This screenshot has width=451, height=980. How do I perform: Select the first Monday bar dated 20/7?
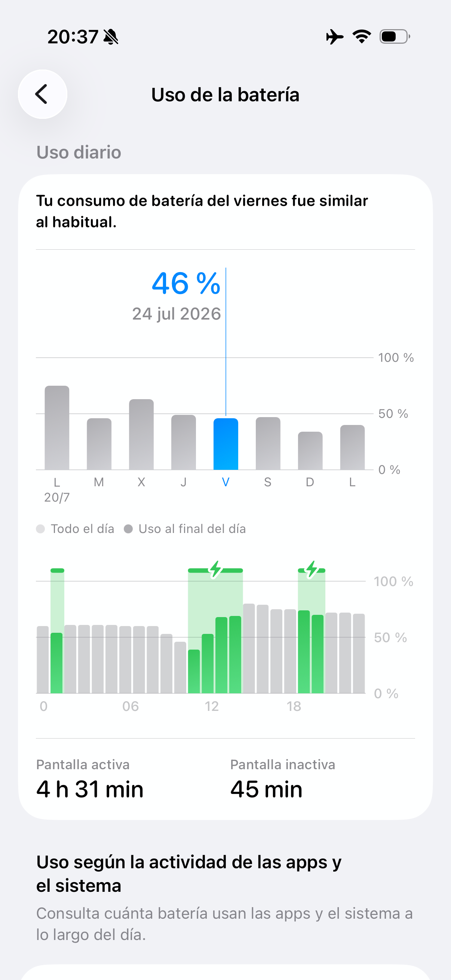pyautogui.click(x=57, y=428)
